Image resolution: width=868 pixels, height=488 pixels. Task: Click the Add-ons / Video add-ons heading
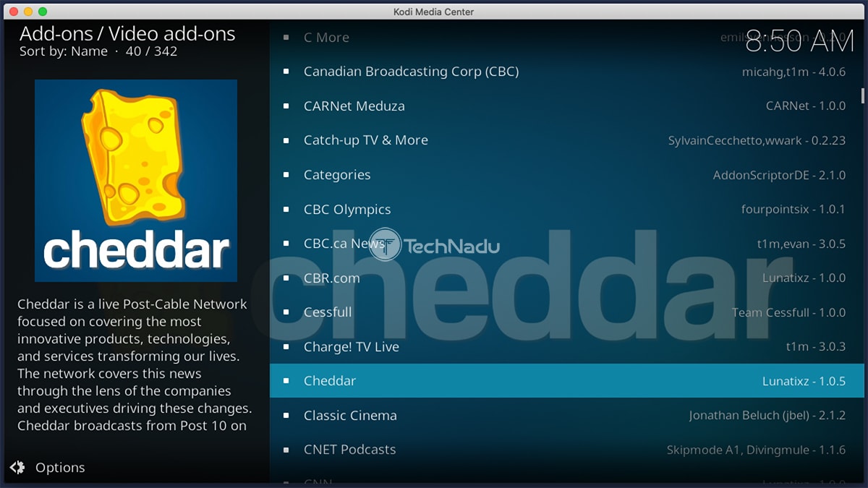point(127,33)
